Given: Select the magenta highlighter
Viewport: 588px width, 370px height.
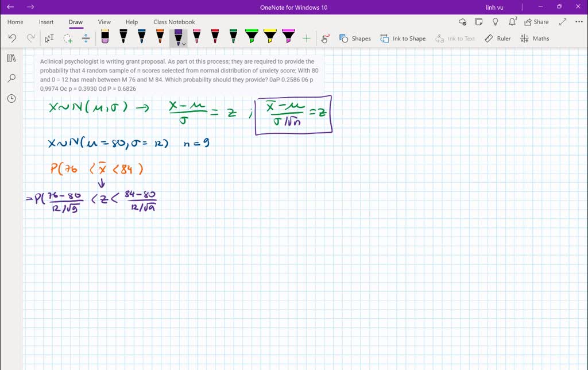Looking at the screenshot, I should point(288,37).
